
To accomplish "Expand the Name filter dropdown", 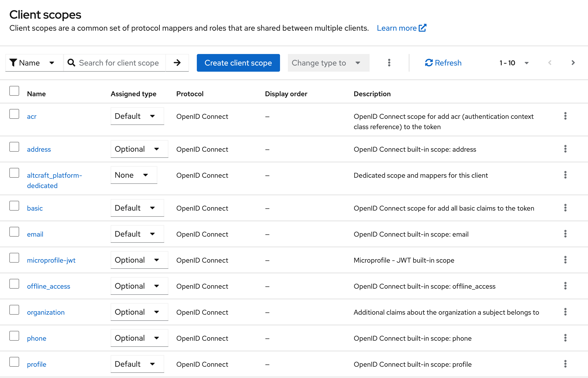I will point(34,63).
